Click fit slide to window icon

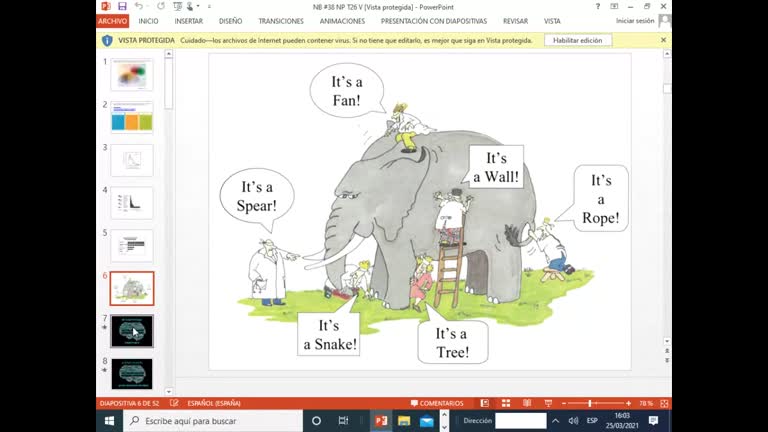pyautogui.click(x=664, y=403)
